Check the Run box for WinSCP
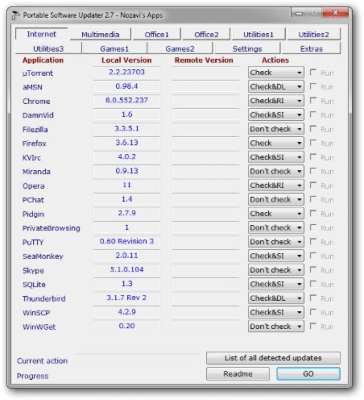 [x=313, y=312]
